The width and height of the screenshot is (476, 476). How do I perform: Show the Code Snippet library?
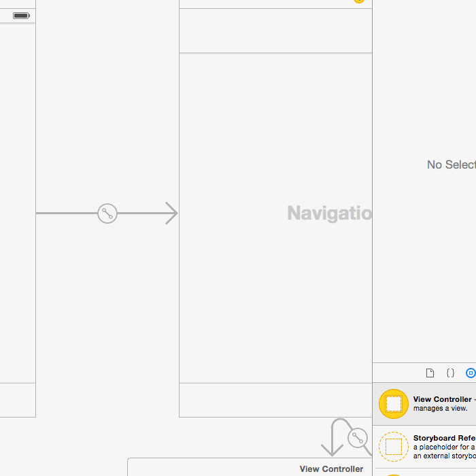tap(450, 373)
